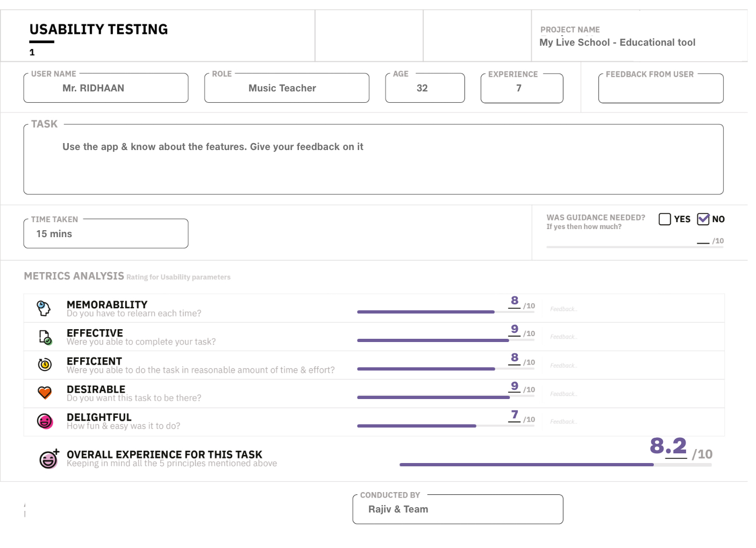Adjust the Delightful rating slider bar
This screenshot has width=756, height=548.
coord(417,426)
